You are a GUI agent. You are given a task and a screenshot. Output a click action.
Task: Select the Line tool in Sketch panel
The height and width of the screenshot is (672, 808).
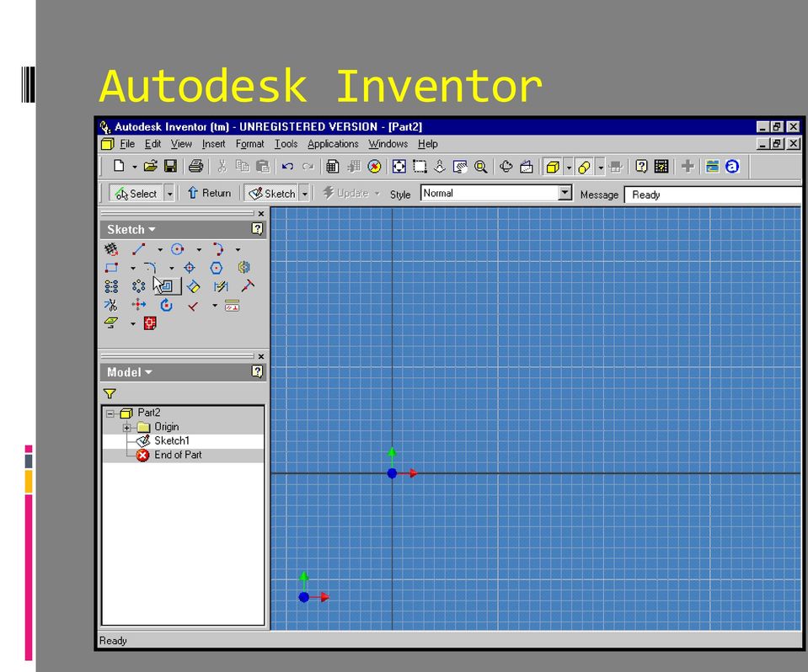(x=139, y=249)
